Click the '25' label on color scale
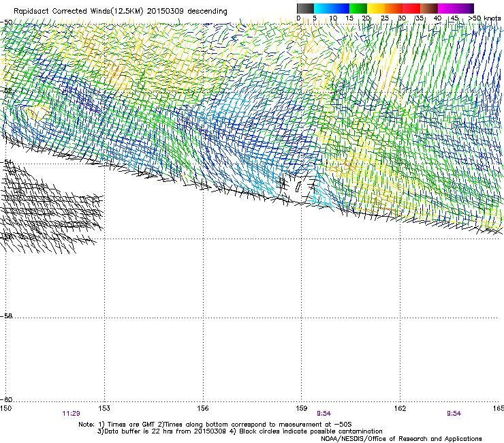 384,18
